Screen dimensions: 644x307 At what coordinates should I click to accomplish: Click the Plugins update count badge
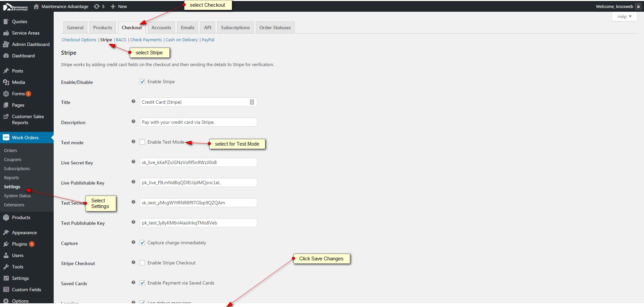pyautogui.click(x=32, y=244)
